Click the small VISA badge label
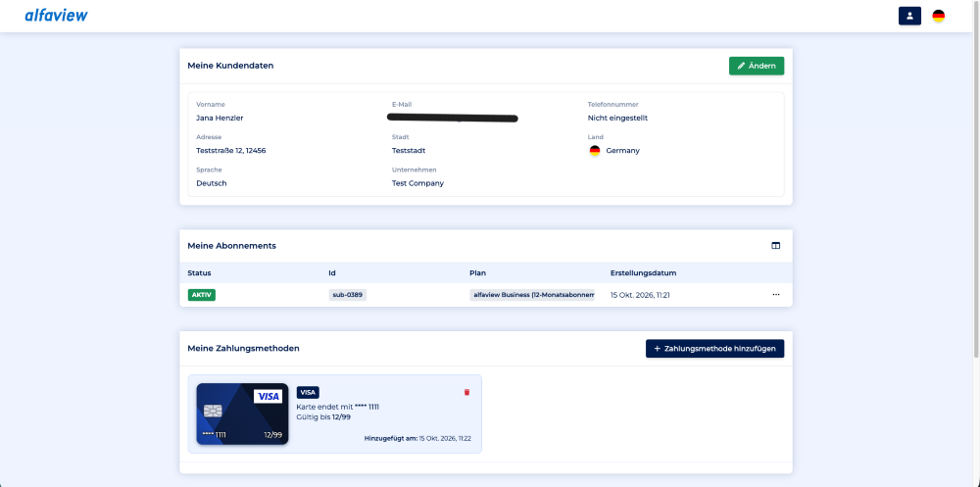 [308, 393]
